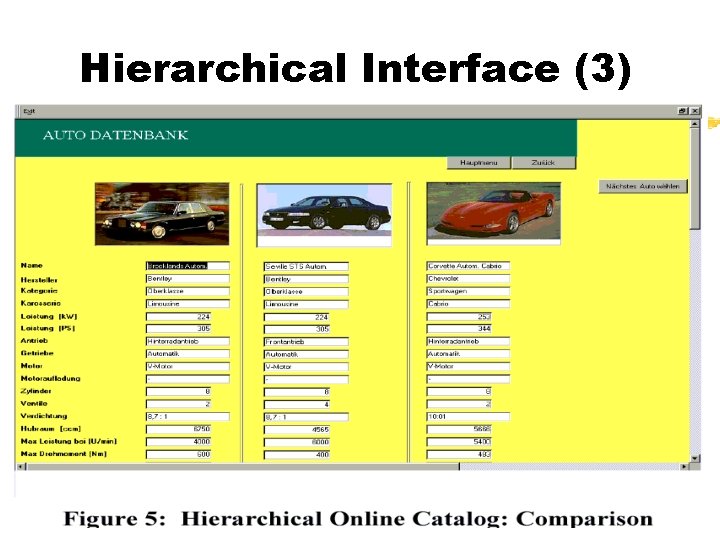Click the Frontantrieb Antrieb field
The image size is (720, 540).
(x=306, y=342)
